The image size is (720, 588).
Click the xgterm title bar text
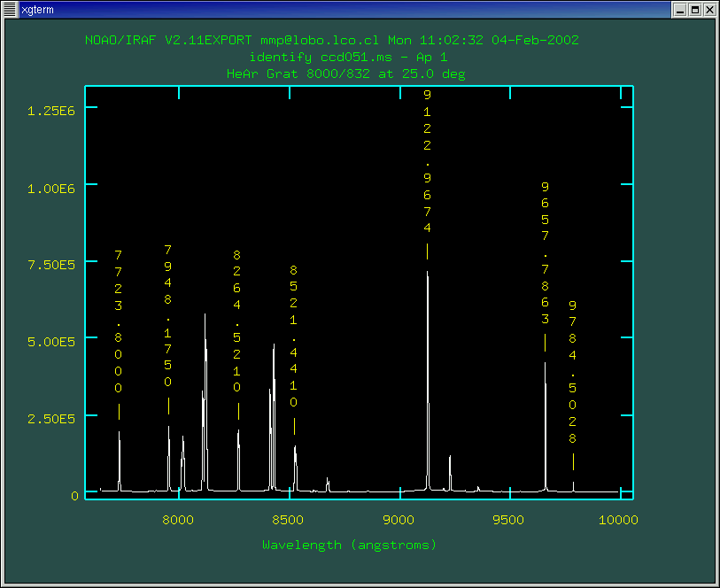point(38,10)
